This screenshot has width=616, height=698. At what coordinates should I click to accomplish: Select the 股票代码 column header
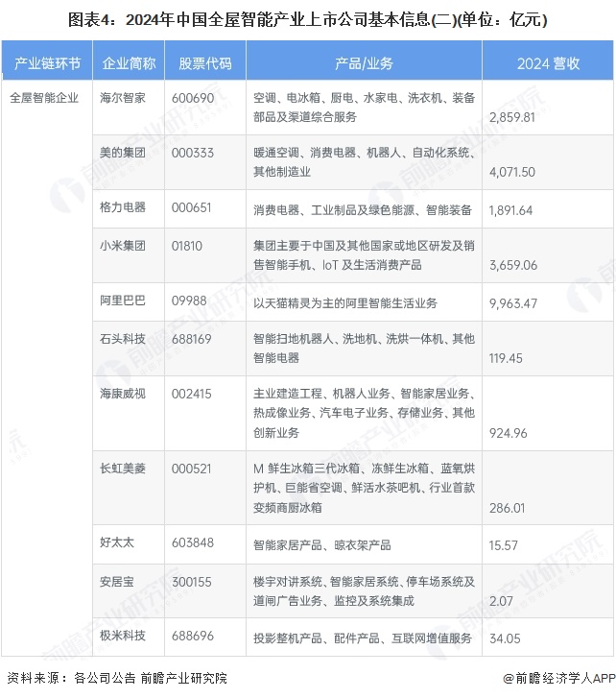pos(204,63)
